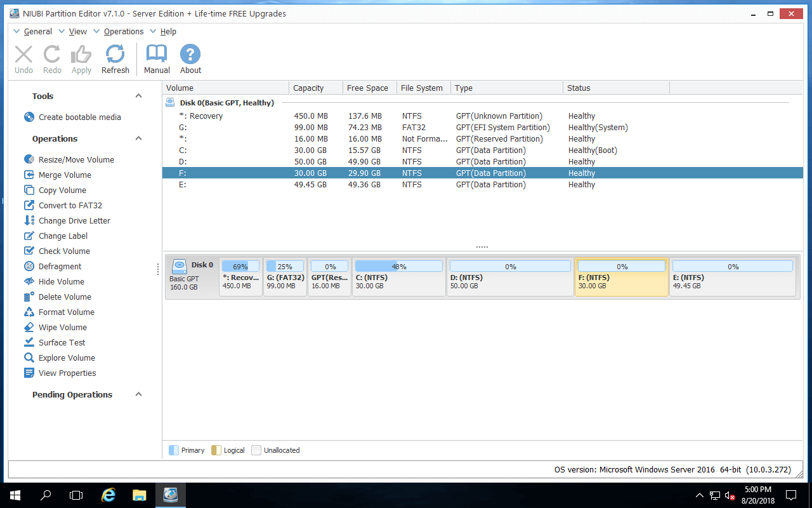The width and height of the screenshot is (812, 508).
Task: Click the Hide Volume icon
Action: pos(29,281)
